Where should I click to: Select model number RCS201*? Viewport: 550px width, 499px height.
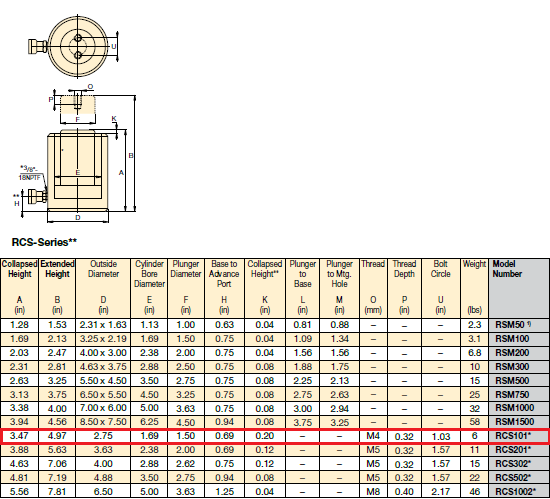pyautogui.click(x=513, y=450)
